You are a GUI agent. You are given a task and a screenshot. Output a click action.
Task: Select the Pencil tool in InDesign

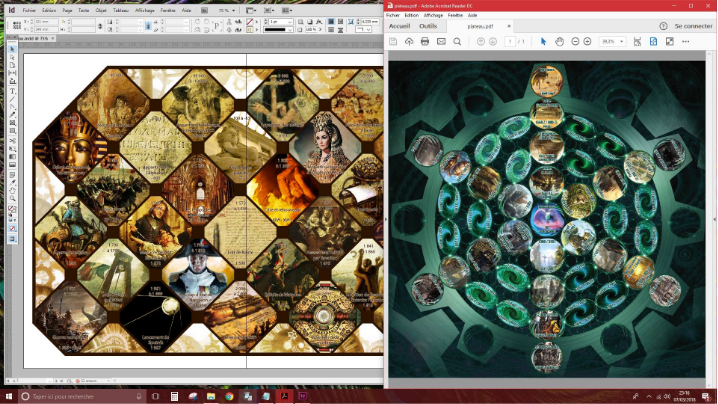coord(12,115)
